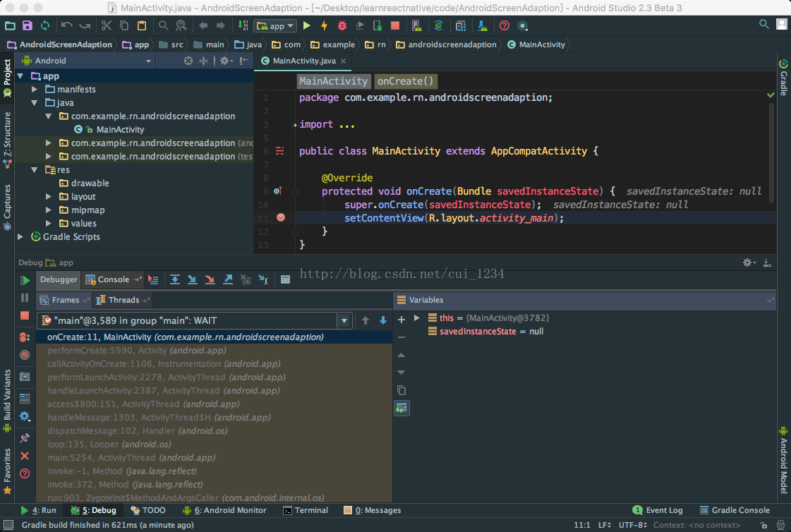Viewport: 791px width, 532px height.
Task: Click the Save All toolbar icon
Action: [x=28, y=25]
